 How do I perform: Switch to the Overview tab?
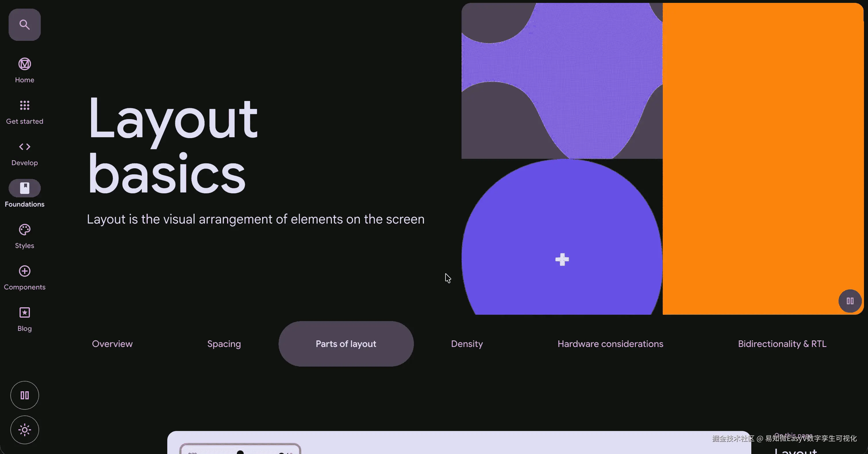pyautogui.click(x=112, y=344)
